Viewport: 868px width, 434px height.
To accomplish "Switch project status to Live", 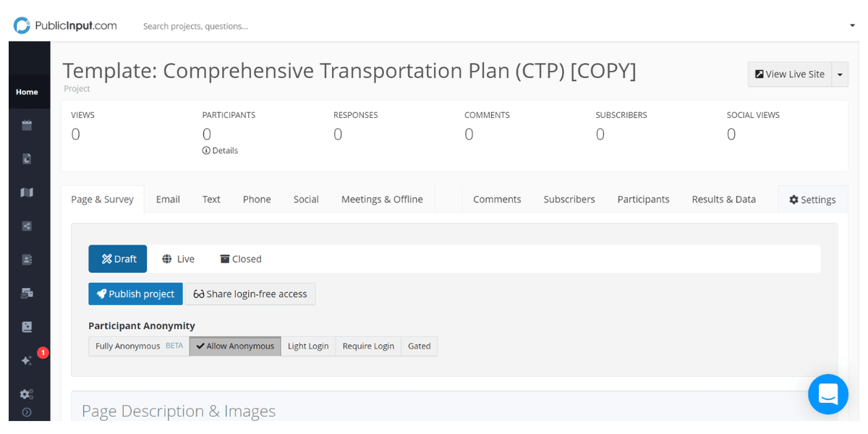I will 178,258.
